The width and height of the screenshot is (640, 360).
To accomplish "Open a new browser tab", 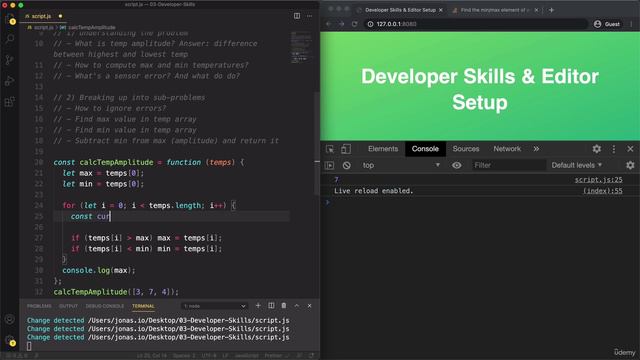I will [551, 10].
